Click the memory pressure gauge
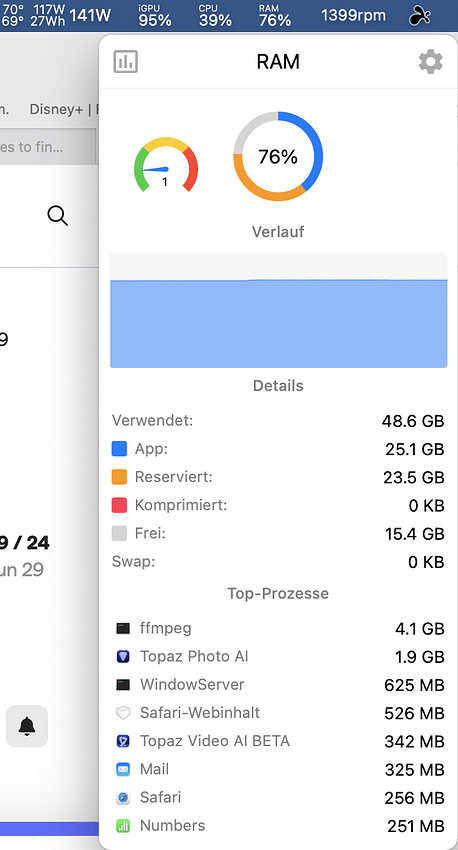458x850 pixels. click(x=166, y=165)
